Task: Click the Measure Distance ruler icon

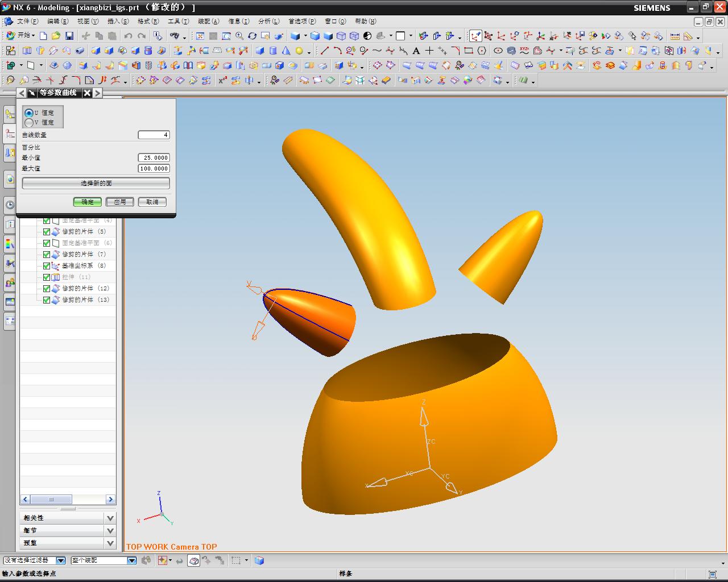Action: 675,36
